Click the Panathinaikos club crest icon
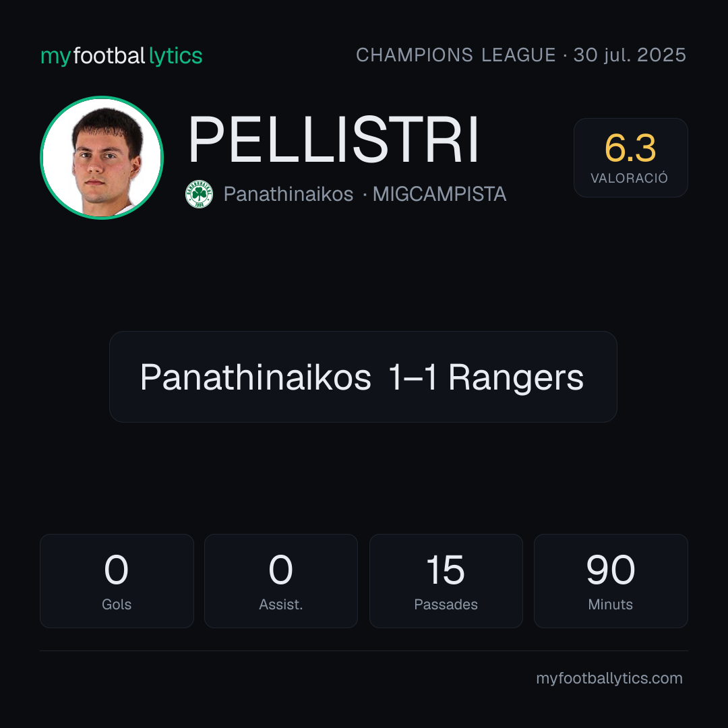This screenshot has height=728, width=728. coord(199,194)
